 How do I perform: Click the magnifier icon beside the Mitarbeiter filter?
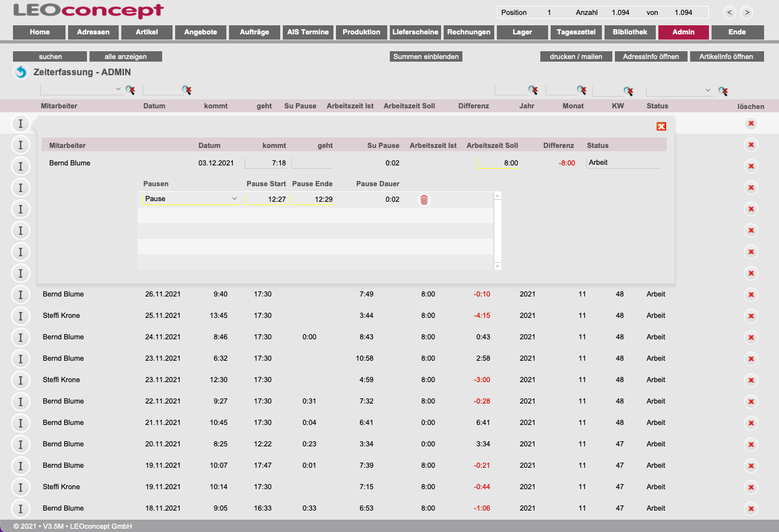point(130,90)
